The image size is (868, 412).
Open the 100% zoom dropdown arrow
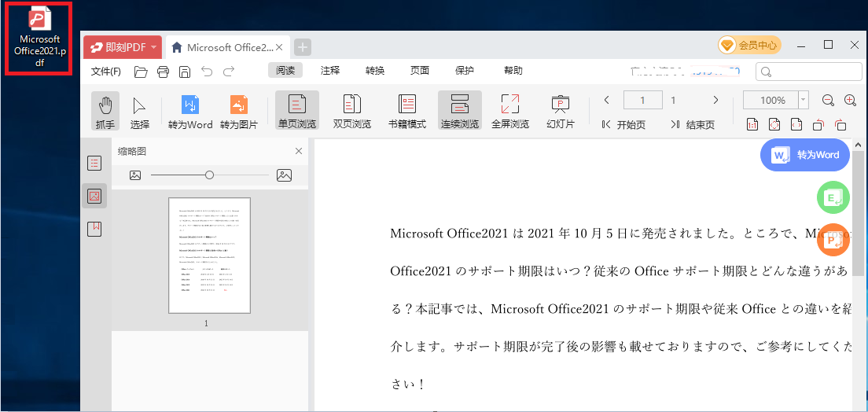coord(804,100)
